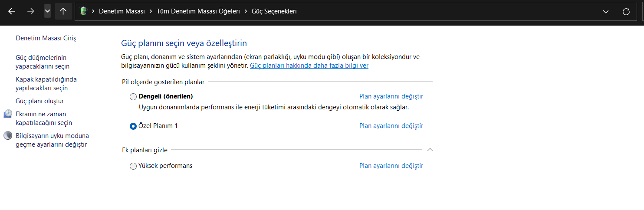Viewport: 644px width, 210px height.
Task: Open Güç planı oluştur link
Action: [x=40, y=101]
